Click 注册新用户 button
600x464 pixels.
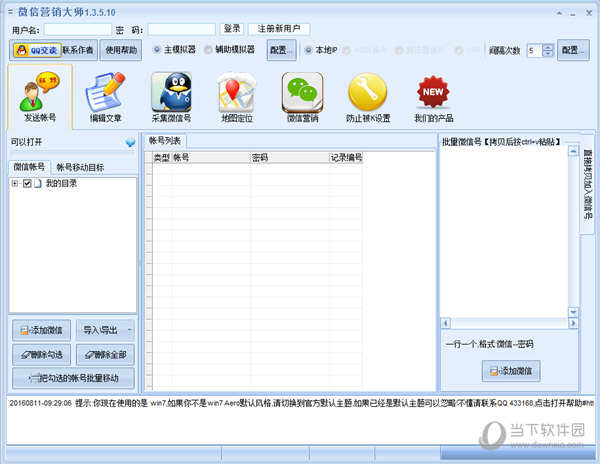click(279, 29)
